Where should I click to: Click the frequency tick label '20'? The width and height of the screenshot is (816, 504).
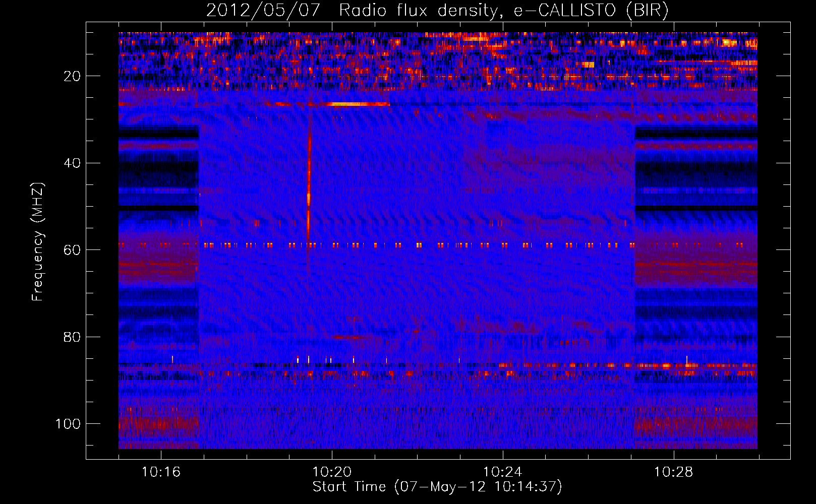(72, 76)
